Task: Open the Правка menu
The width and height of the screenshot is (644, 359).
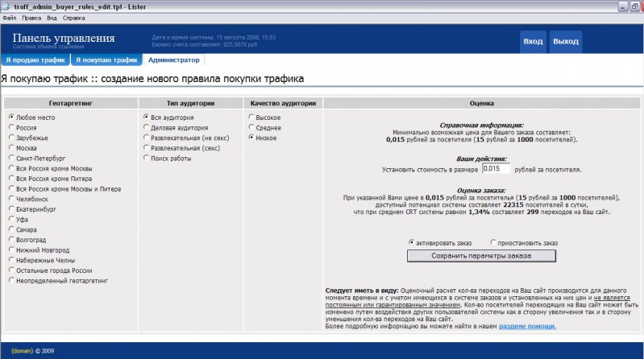Action: pyautogui.click(x=31, y=17)
